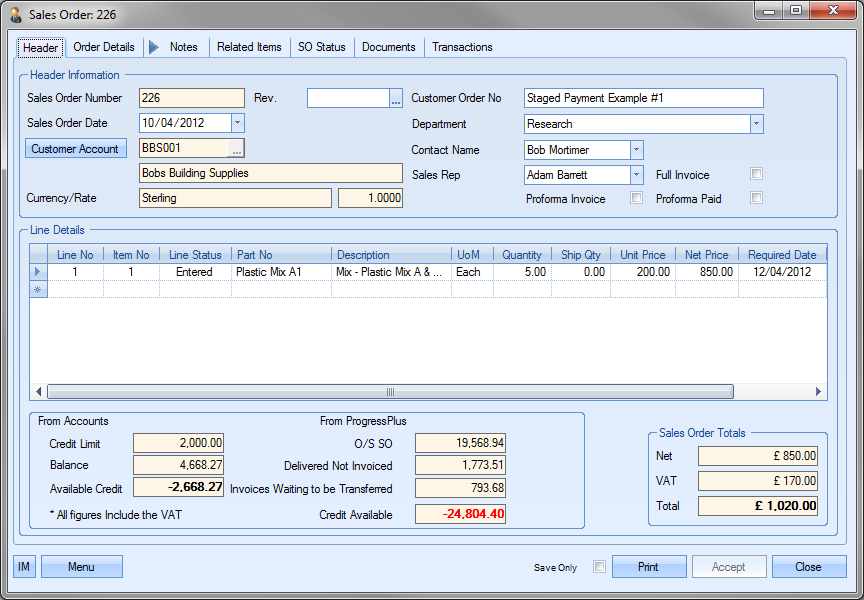Switch to the Order Details tab

click(104, 47)
